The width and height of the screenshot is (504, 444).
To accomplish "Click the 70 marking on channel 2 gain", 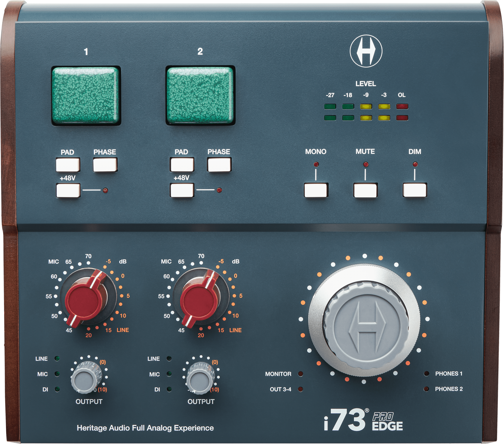I will [201, 256].
